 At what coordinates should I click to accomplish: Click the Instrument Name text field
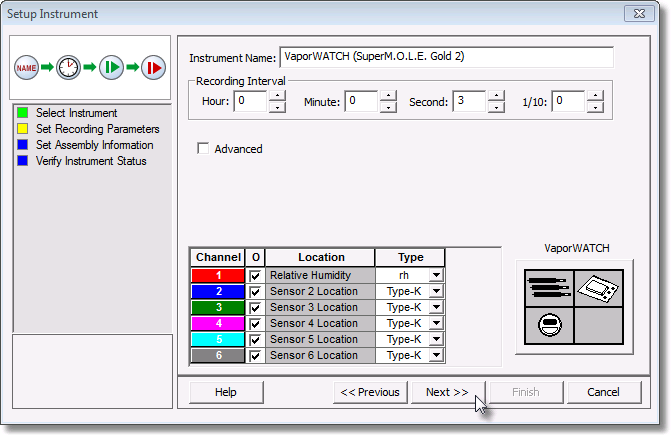point(446,57)
